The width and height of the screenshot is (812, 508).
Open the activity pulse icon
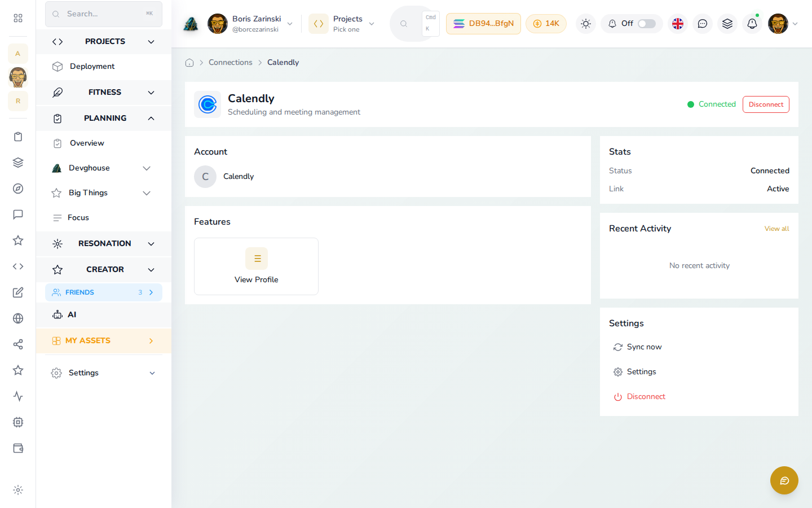click(x=18, y=396)
